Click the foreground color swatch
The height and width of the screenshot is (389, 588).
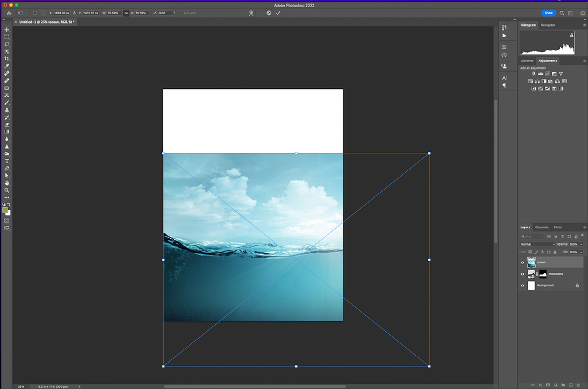(5, 210)
